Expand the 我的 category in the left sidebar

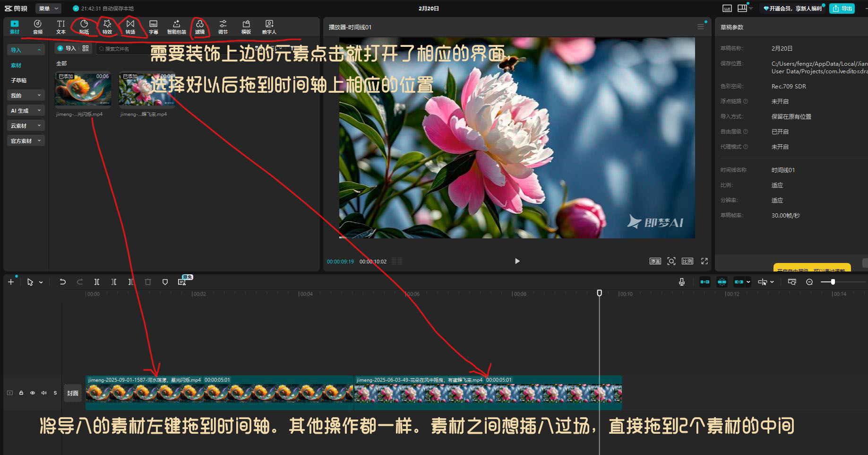(26, 95)
